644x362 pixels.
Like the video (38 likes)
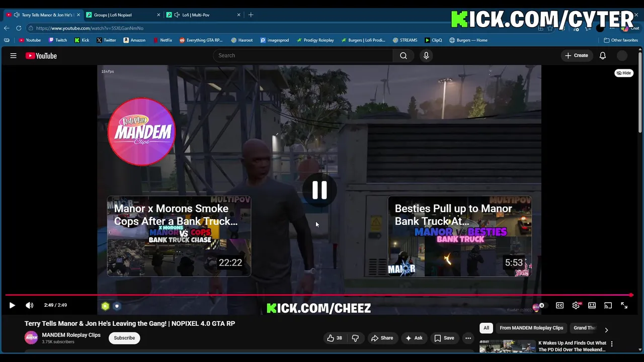coord(335,338)
